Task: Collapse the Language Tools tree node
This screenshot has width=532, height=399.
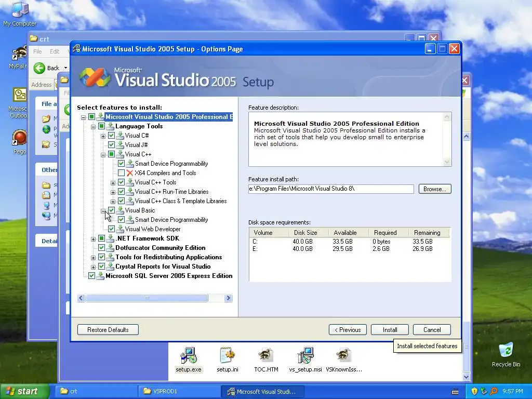Action: click(94, 127)
